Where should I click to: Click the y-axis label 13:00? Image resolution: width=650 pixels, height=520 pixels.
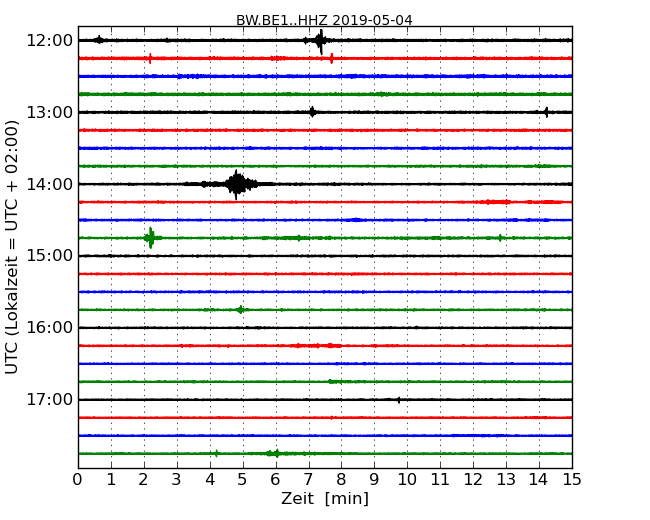click(49, 112)
